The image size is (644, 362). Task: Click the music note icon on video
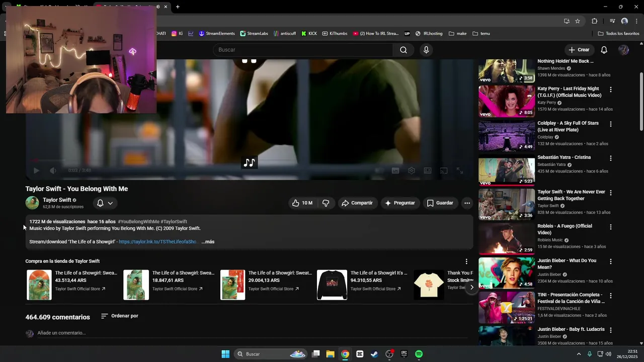point(249,162)
